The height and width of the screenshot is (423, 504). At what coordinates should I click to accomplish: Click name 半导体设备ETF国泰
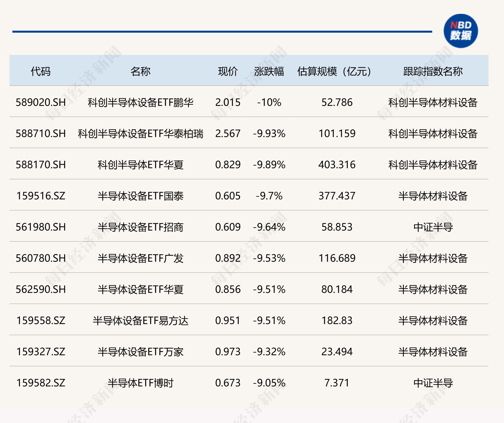pyautogui.click(x=140, y=196)
